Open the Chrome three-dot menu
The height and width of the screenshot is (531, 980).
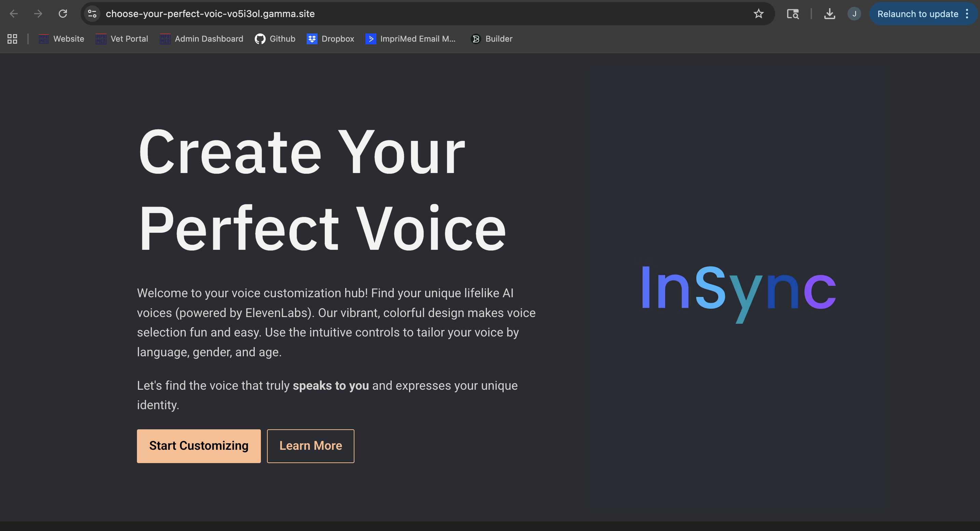pos(967,14)
